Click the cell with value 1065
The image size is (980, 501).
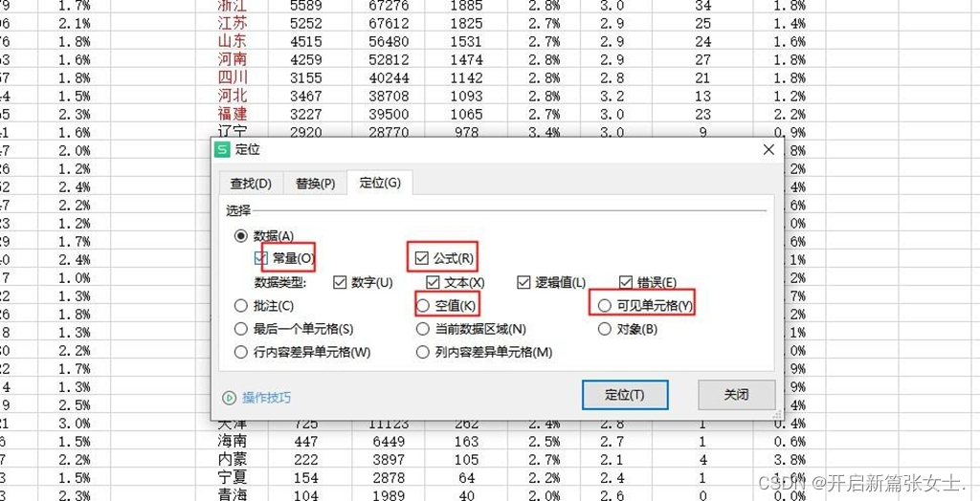466,114
